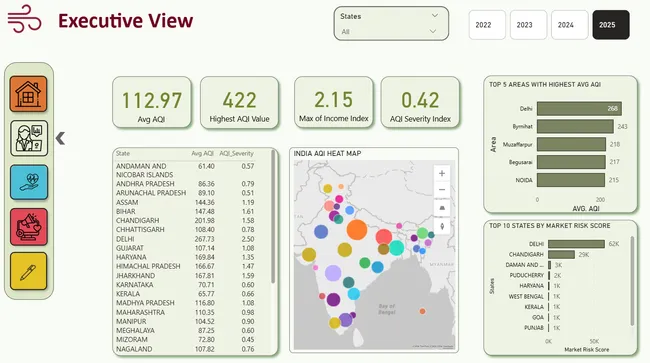The height and width of the screenshot is (363, 650).
Task: Open the doctor analyst page icon
Action: coord(29,138)
